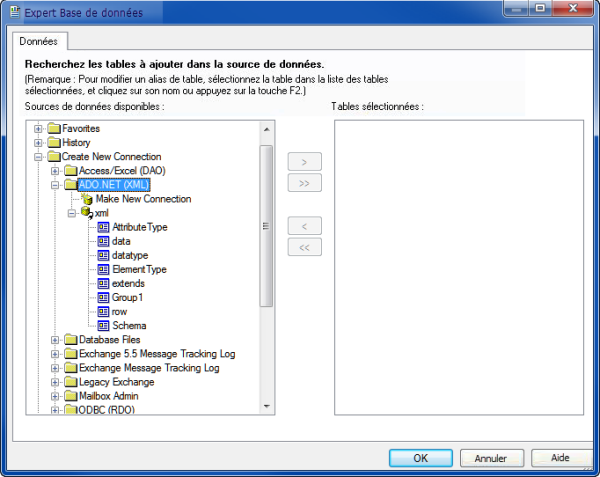Expand the Mailbox Admin node
This screenshot has width=600, height=477.
55,396
